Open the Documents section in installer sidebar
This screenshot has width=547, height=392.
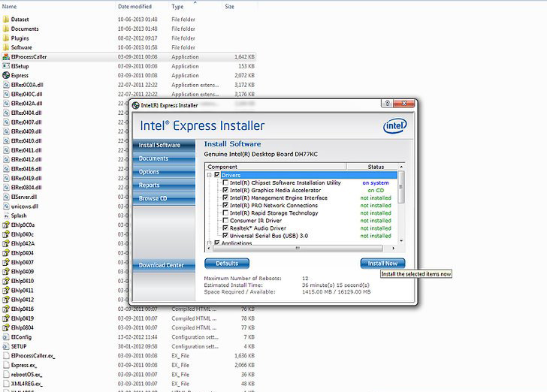click(164, 158)
